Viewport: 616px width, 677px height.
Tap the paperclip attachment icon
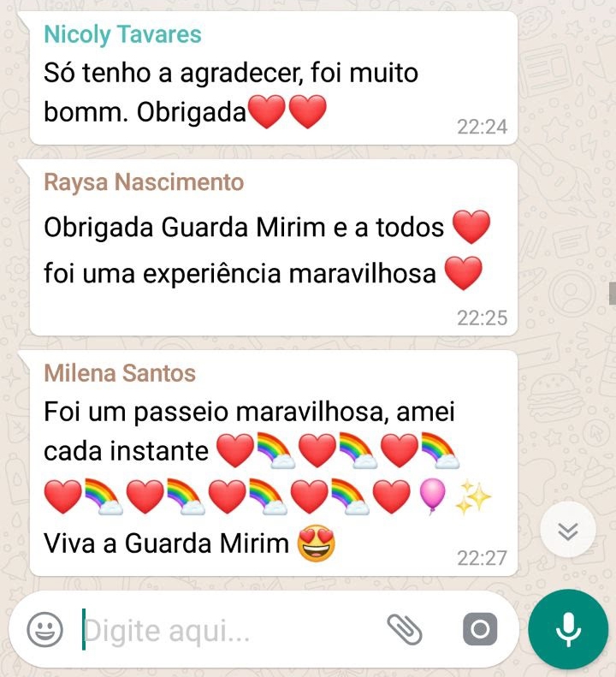(404, 630)
